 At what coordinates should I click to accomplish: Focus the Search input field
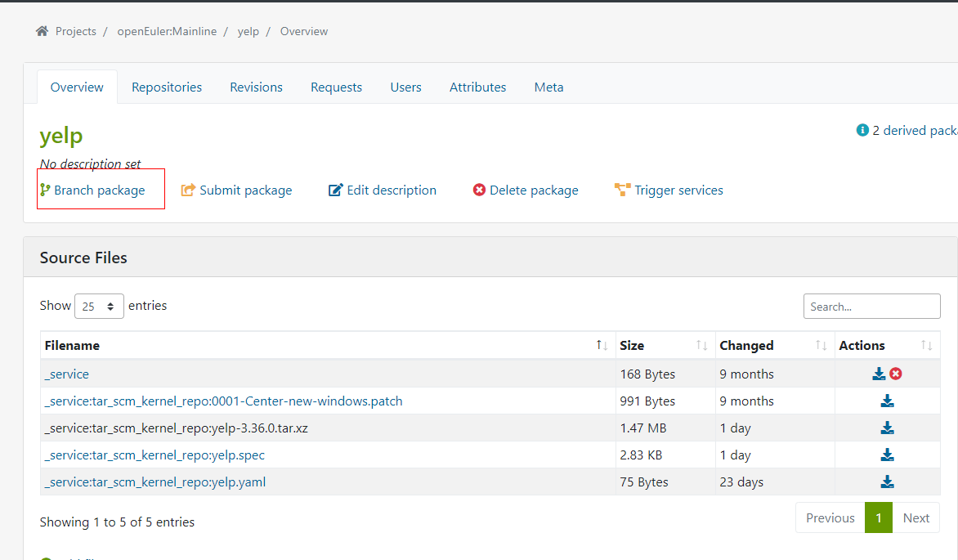[871, 307]
